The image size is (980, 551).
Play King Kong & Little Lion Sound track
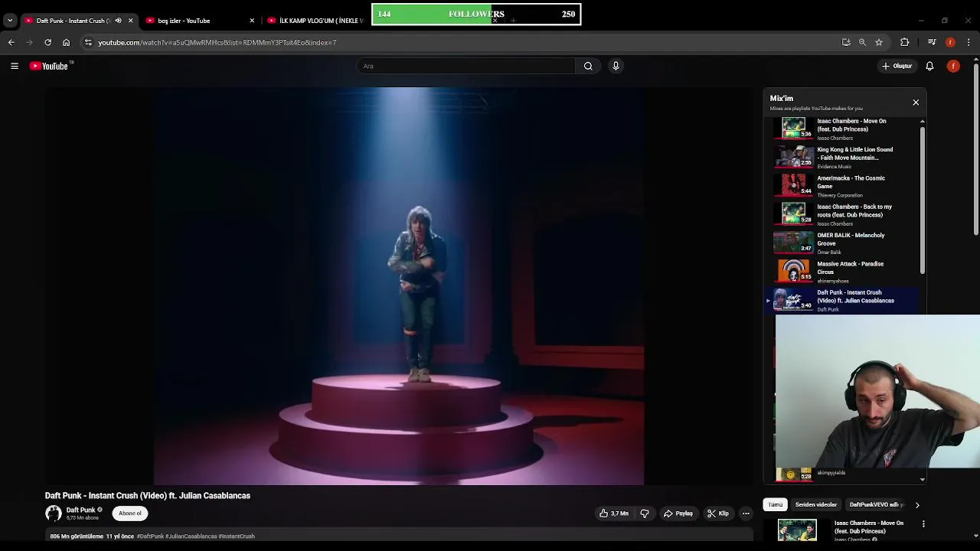(843, 157)
